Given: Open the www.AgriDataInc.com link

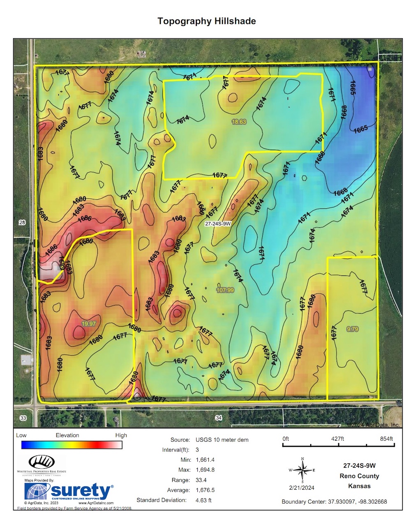Looking at the screenshot, I should (x=96, y=503).
